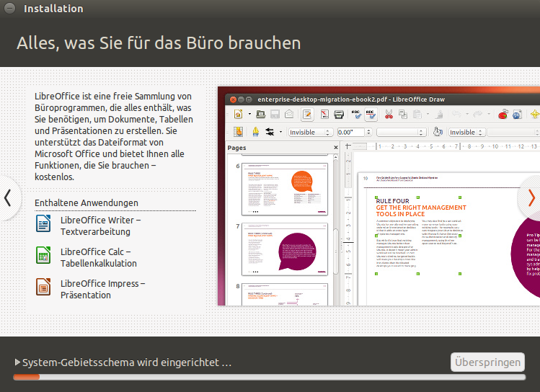Select page 6 thumbnail in Pages panel
The image size is (540, 392).
(285, 190)
